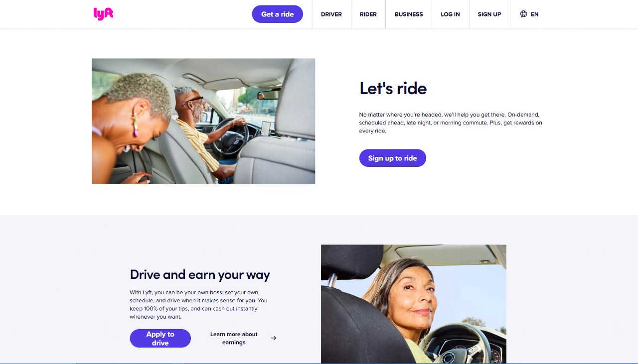Click the Get a ride button
The width and height of the screenshot is (638, 364).
click(x=278, y=14)
